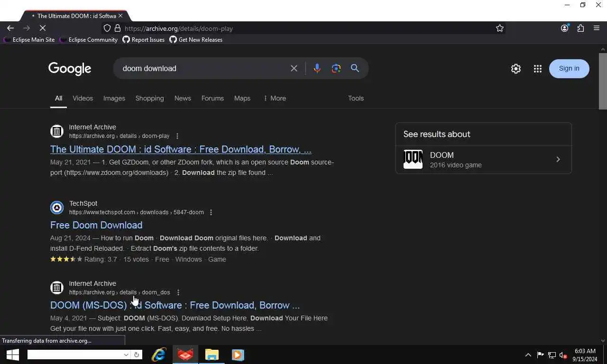Open the taskbar address dropdown arrow
Viewport: 607px width, 364px height.
pos(126,355)
